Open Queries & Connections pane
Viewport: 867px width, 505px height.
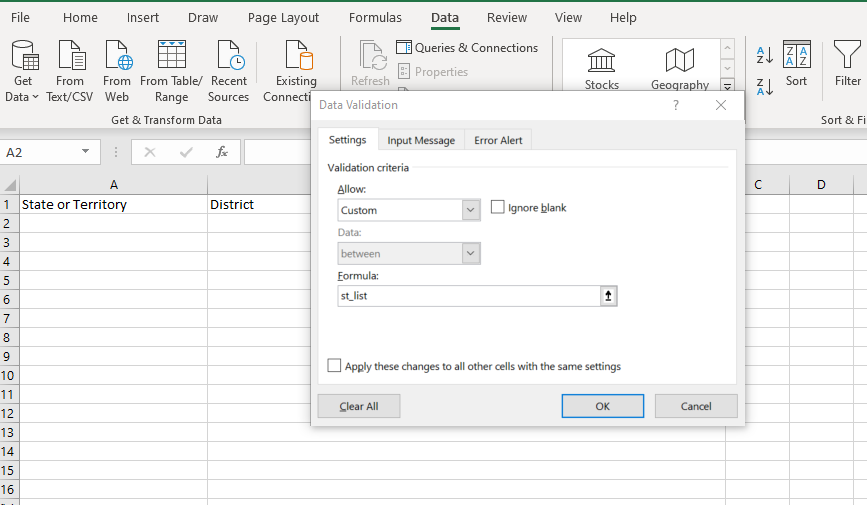coord(467,48)
